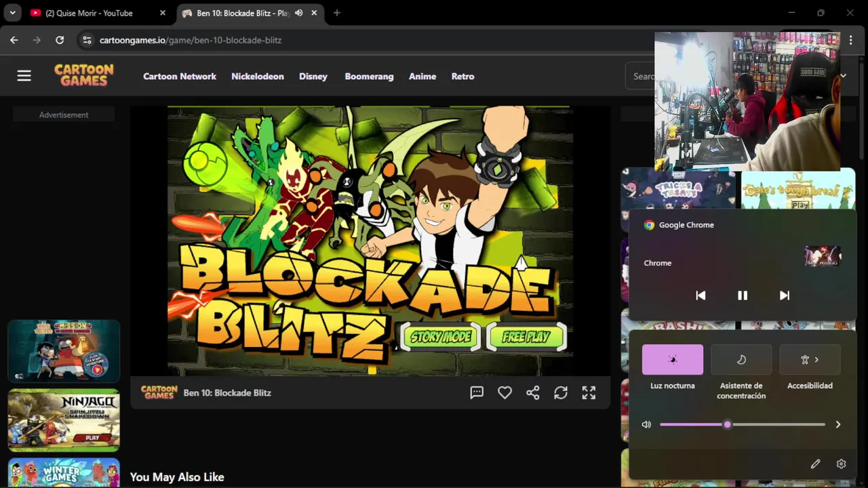Image resolution: width=868 pixels, height=488 pixels.
Task: Go back to the previous page
Action: click(x=14, y=40)
